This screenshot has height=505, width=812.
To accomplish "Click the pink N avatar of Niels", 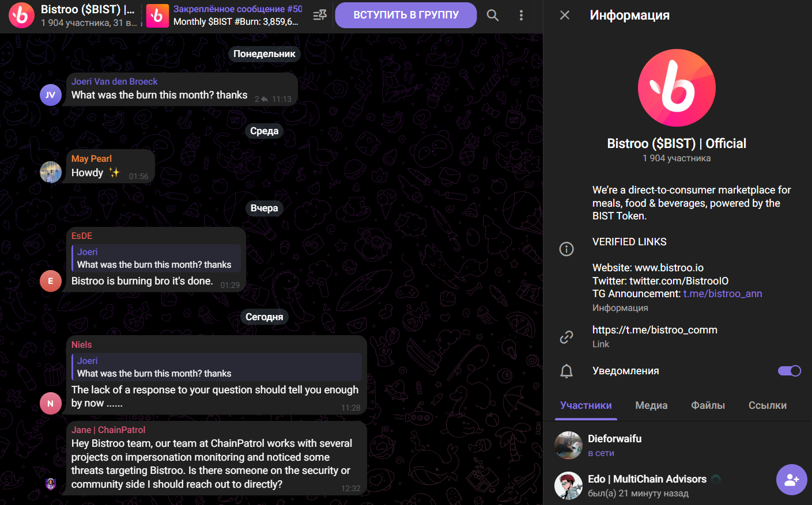I will 51,403.
